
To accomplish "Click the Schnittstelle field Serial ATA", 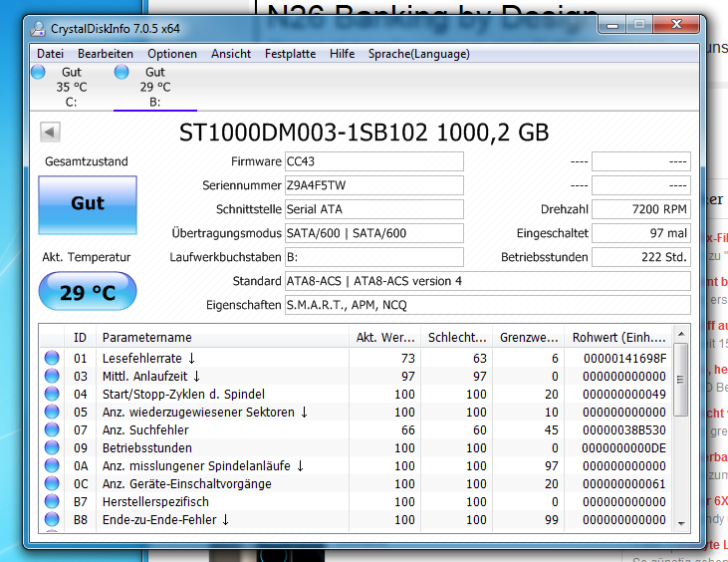I will point(374,209).
